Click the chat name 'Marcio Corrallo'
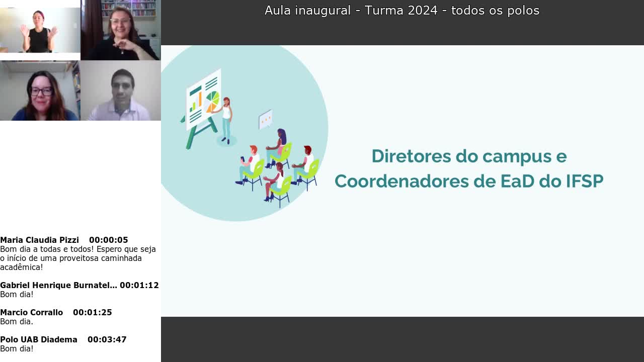The height and width of the screenshot is (362, 644). click(x=31, y=312)
